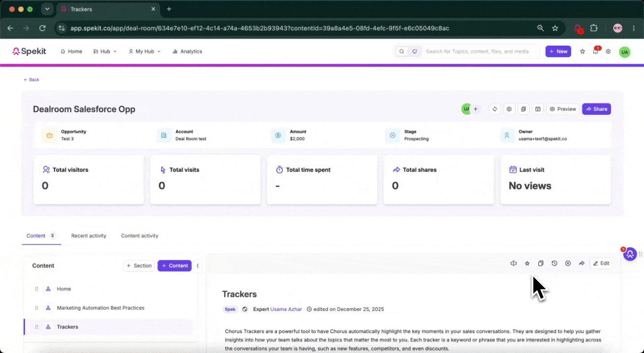The width and height of the screenshot is (644, 353).
Task: Open a new browser tab
Action: click(169, 9)
